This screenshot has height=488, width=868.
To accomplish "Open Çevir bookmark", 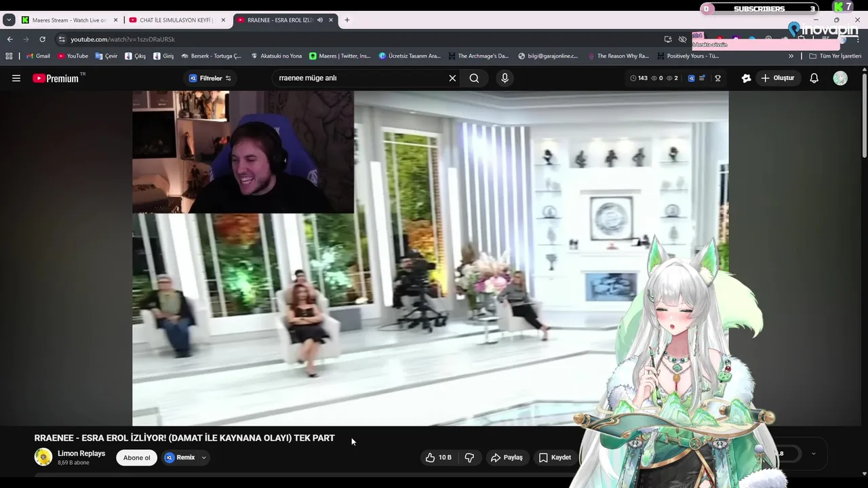I will (106, 56).
